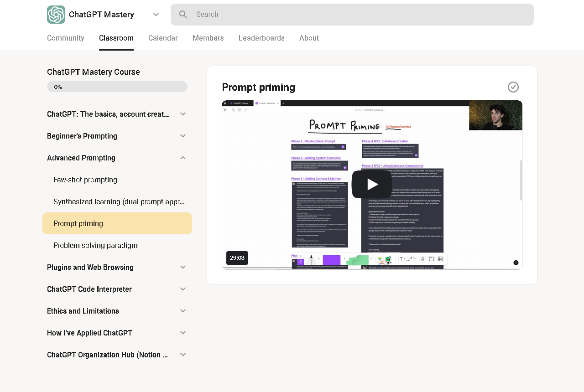
Task: Focus the Search input field
Action: [352, 15]
